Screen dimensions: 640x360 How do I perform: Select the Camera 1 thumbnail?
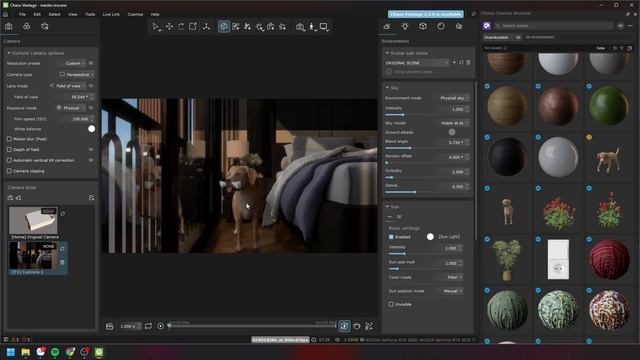(x=33, y=256)
